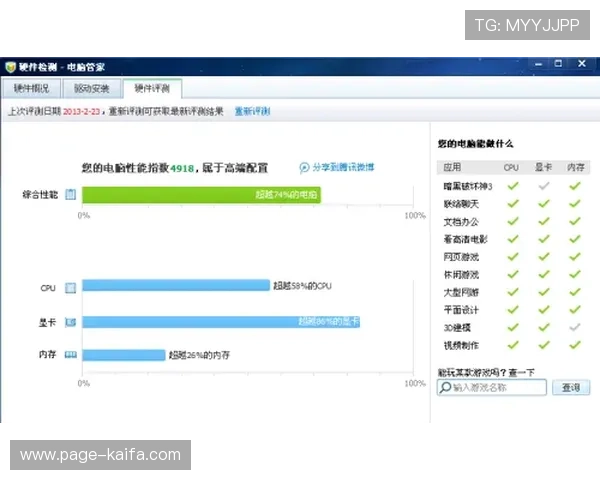
Task: Click the 3D建模 row label
Action: click(x=457, y=328)
